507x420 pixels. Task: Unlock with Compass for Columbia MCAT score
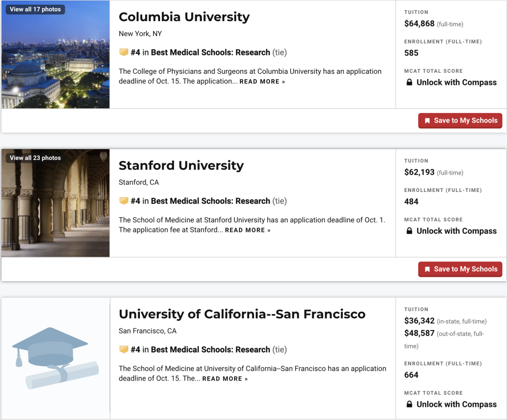coord(456,83)
